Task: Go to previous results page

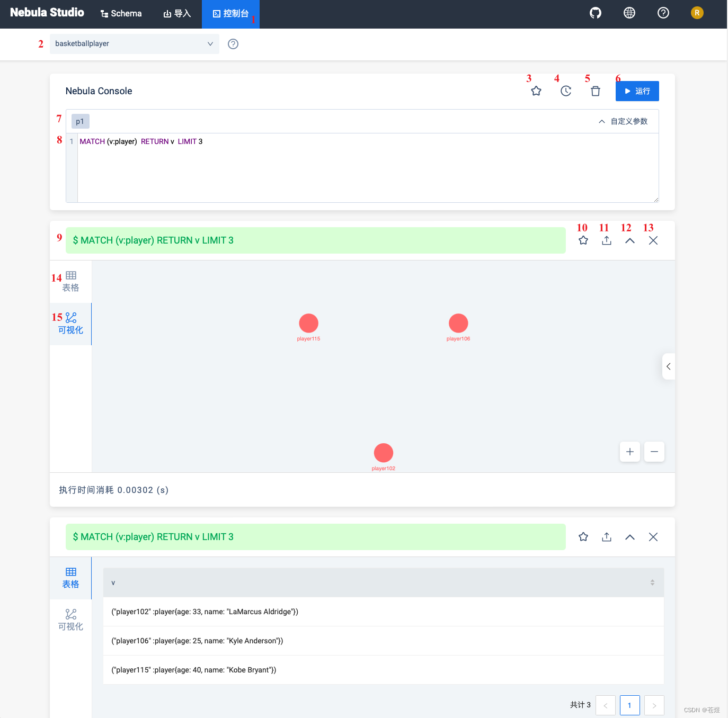Action: 606,705
